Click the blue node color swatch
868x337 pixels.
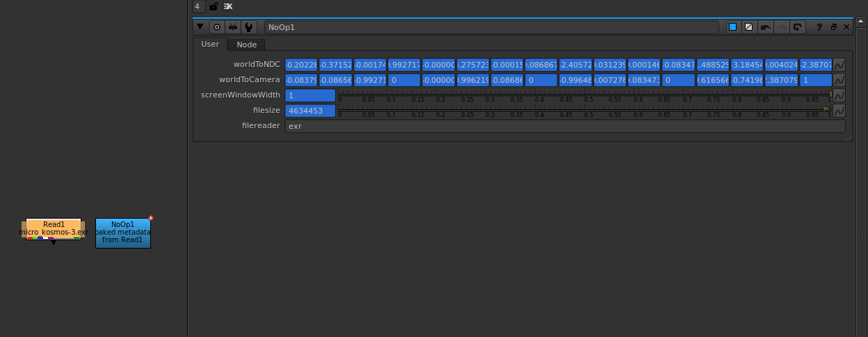pyautogui.click(x=732, y=27)
